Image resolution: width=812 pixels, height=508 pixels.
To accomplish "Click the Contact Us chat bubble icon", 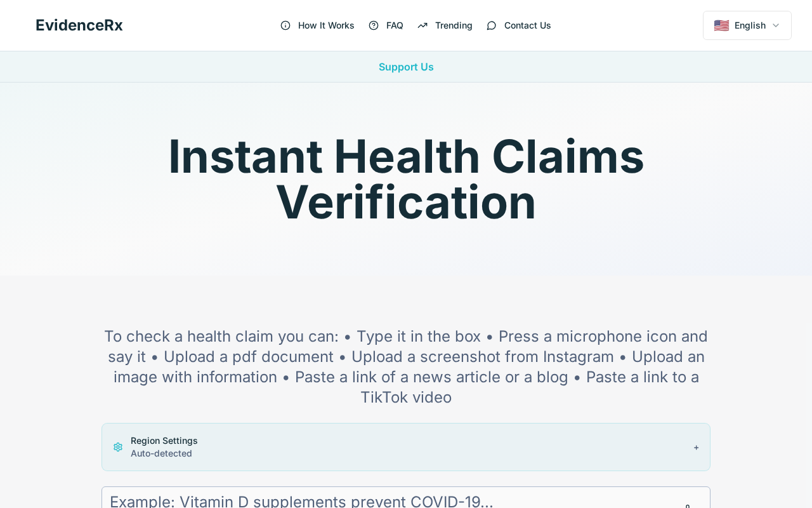I will (x=492, y=25).
